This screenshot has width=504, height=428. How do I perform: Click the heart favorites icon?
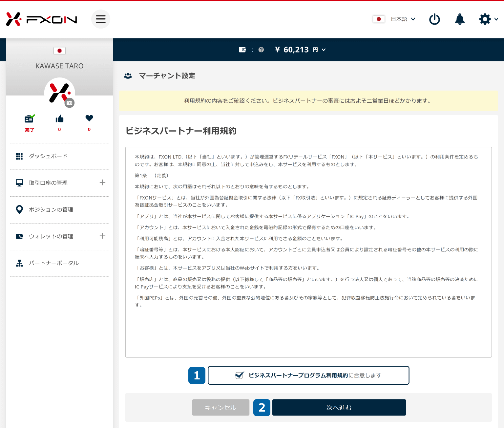point(89,118)
